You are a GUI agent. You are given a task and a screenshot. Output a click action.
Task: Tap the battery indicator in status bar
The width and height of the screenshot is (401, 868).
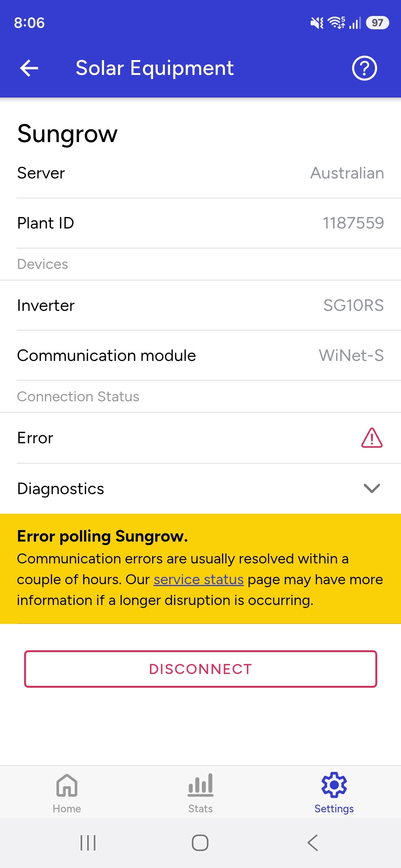pos(377,23)
